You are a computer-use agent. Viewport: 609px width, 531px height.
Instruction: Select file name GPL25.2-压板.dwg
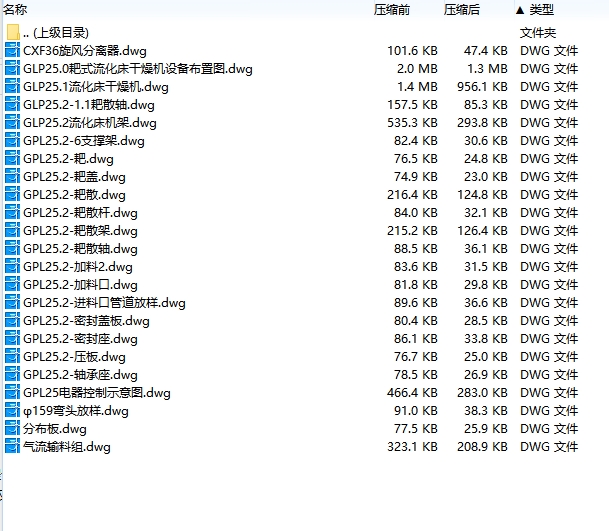[74, 357]
